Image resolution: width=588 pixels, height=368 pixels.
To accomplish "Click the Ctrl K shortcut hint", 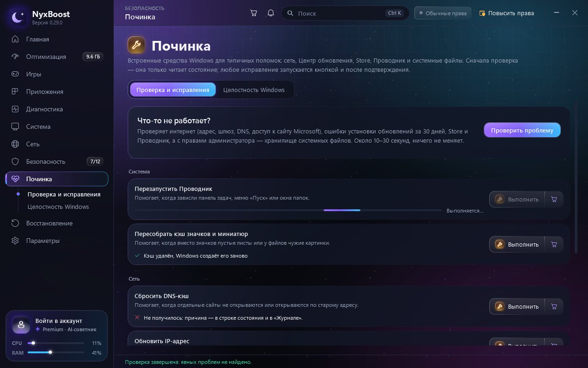I will 395,13.
